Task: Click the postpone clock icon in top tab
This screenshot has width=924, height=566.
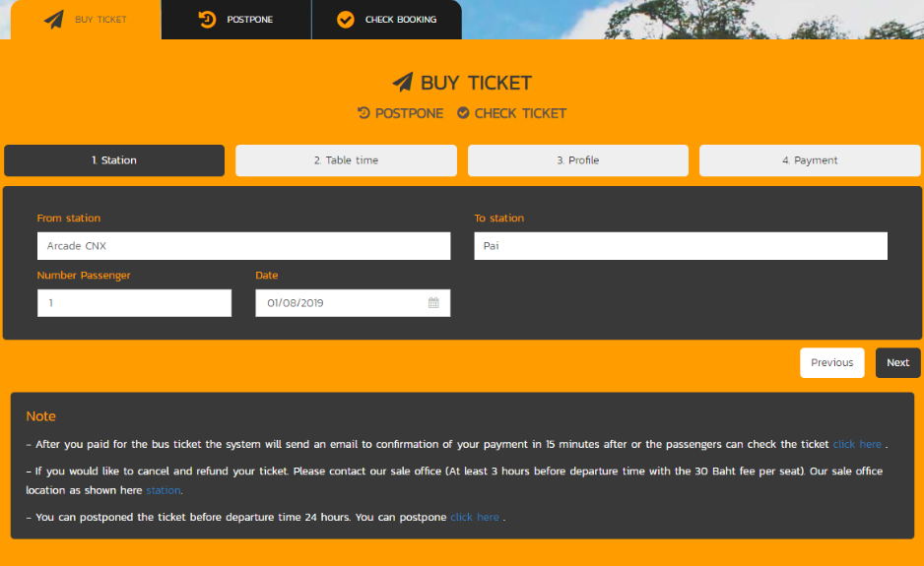Action: 207,20
